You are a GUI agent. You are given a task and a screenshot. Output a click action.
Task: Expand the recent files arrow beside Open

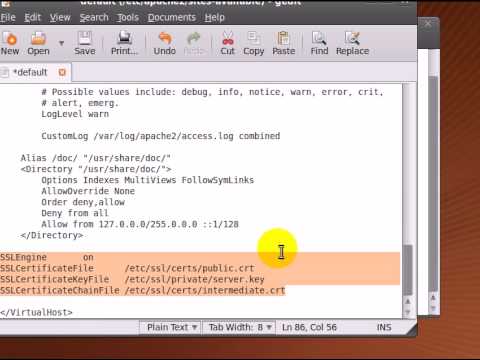pyautogui.click(x=61, y=43)
